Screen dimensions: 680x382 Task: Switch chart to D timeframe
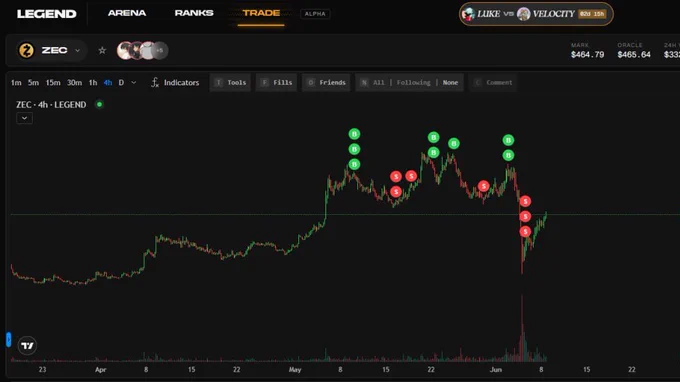121,82
